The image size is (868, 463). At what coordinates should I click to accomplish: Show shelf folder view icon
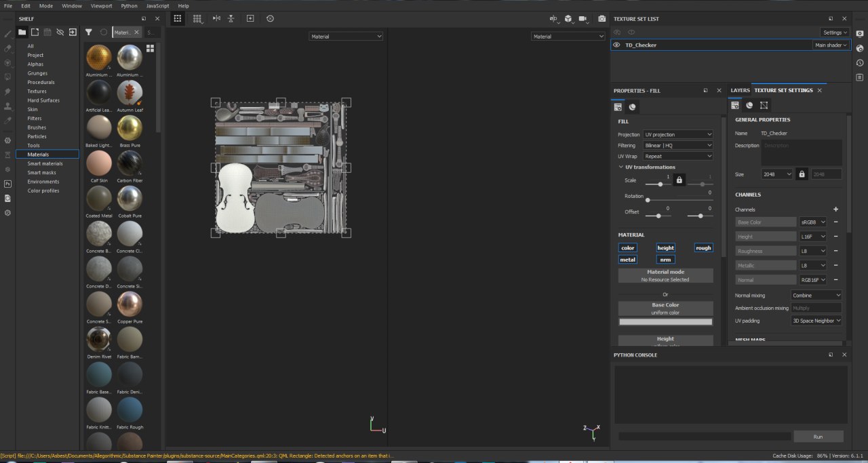tap(22, 32)
